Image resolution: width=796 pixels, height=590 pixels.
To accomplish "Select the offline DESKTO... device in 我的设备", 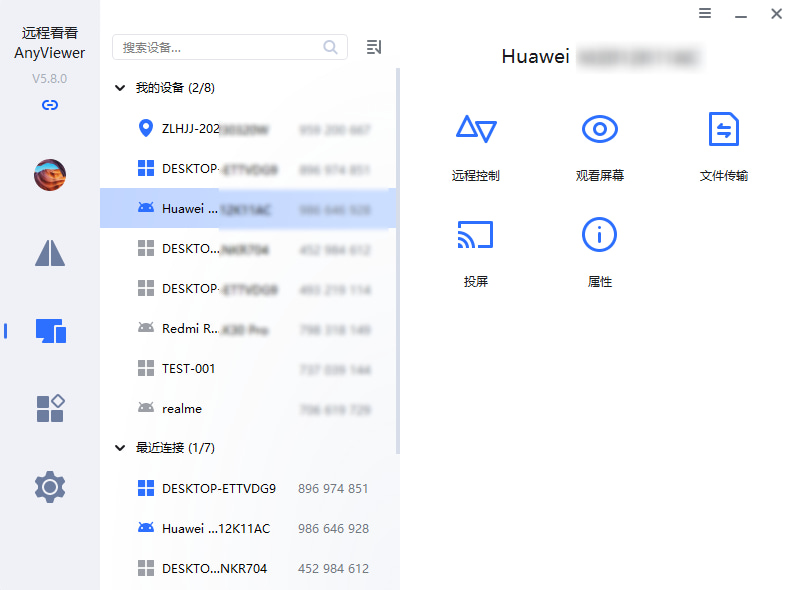I will tap(248, 248).
